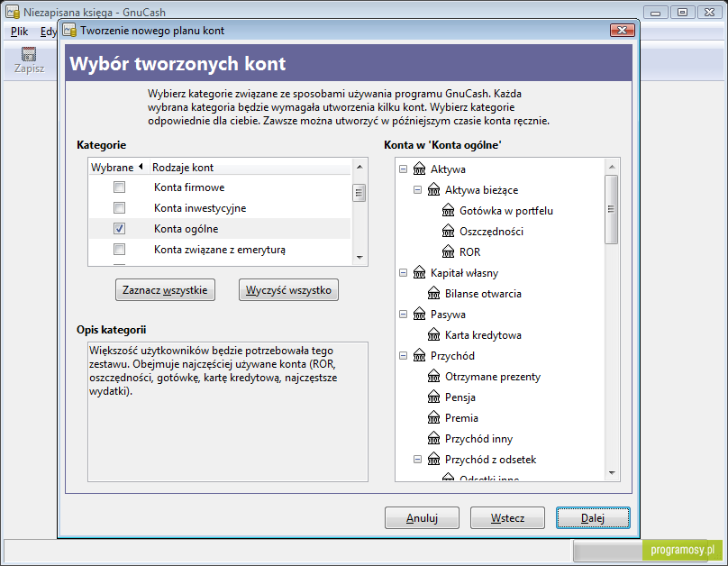Viewport: 728px width, 566px height.
Task: Select the Oszczędności account
Action: [x=491, y=232]
